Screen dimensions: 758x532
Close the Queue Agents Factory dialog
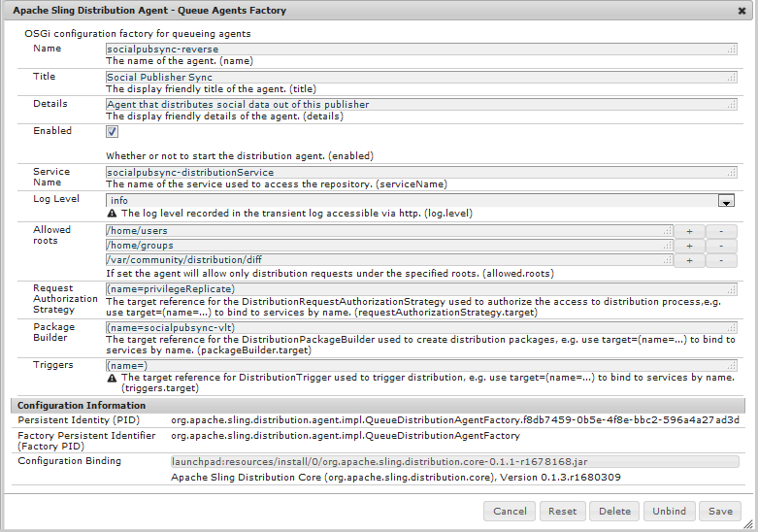742,11
